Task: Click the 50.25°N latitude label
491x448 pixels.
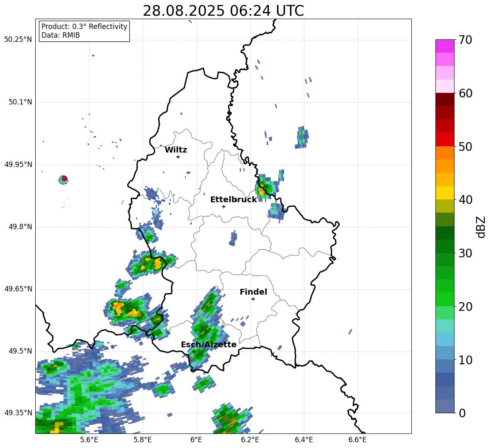Action: pos(18,40)
